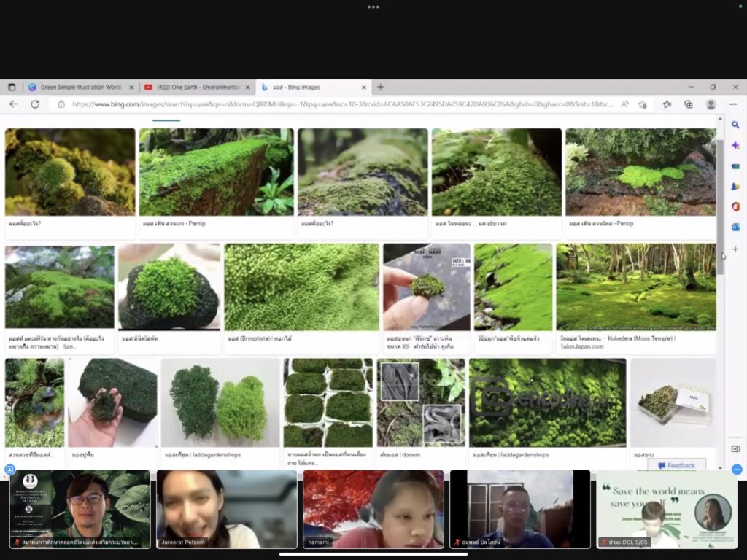
Task: Open the Kokedera Moss Temple forest thumbnail
Action: pyautogui.click(x=635, y=287)
